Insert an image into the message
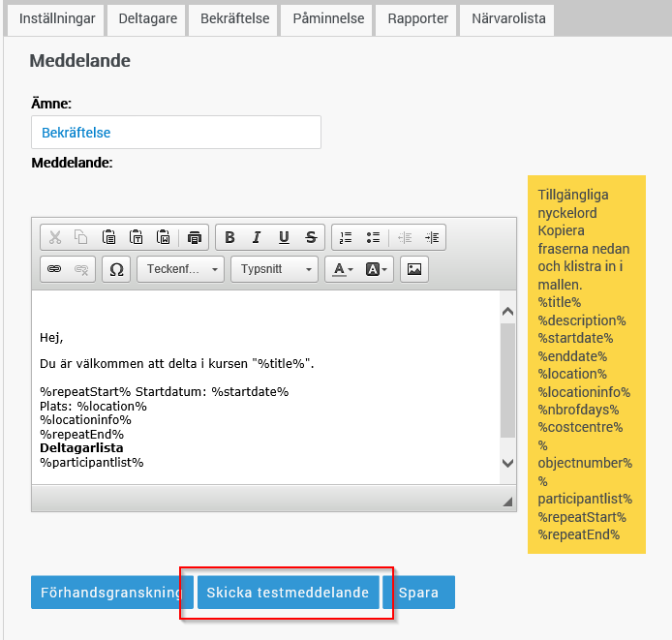672x640 pixels. pos(414,269)
